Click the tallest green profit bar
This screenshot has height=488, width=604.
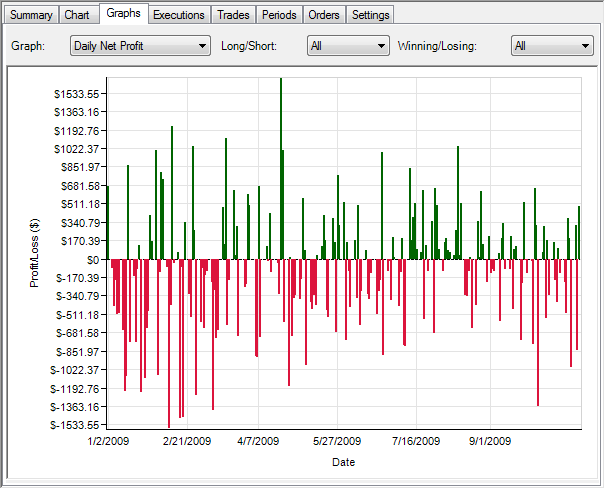(281, 169)
